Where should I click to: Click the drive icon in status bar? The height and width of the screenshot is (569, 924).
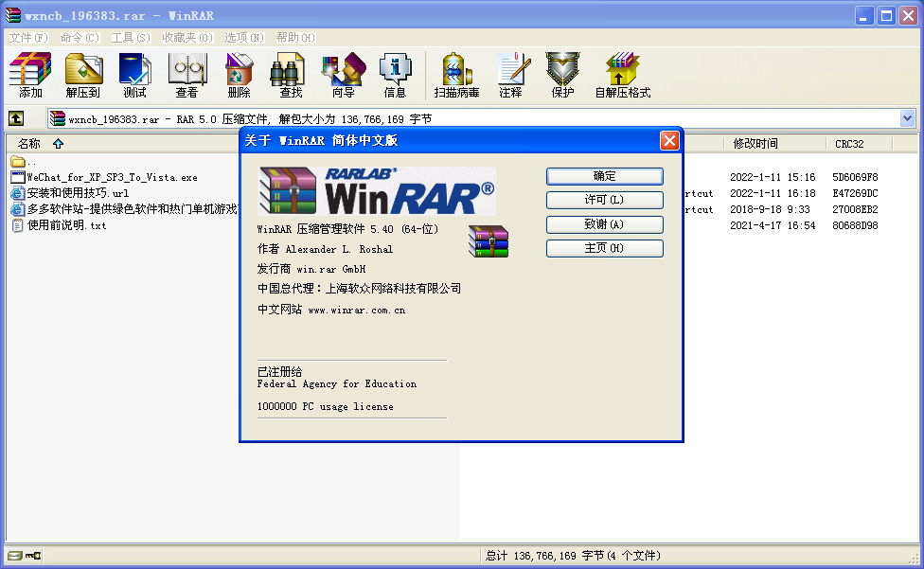click(x=15, y=556)
